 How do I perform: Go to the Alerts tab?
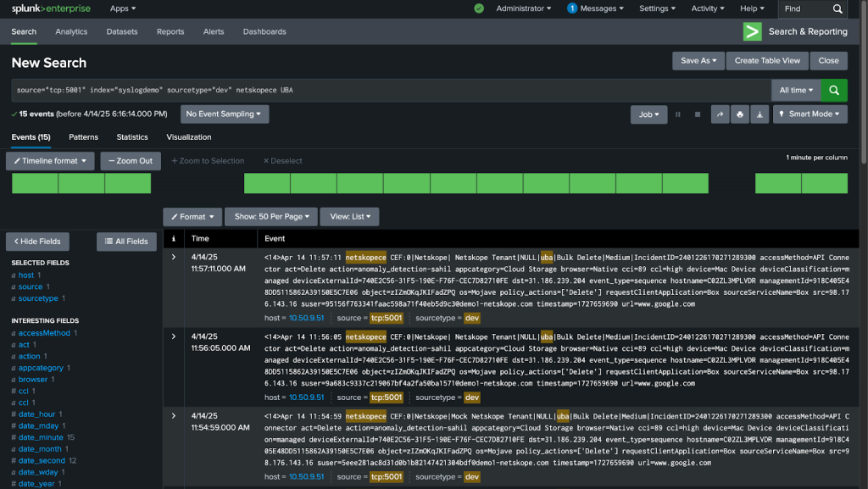[213, 31]
